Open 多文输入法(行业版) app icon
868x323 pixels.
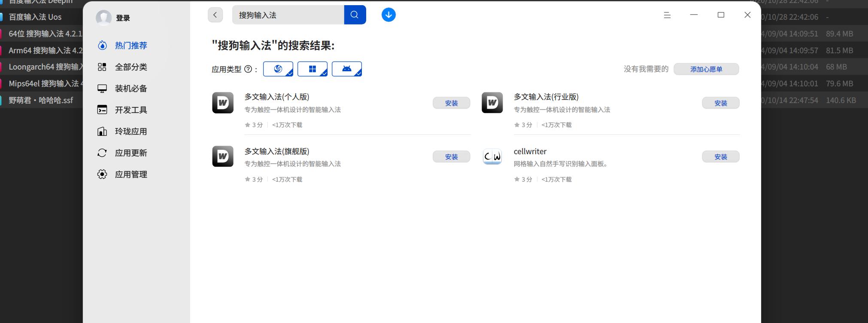coord(492,103)
